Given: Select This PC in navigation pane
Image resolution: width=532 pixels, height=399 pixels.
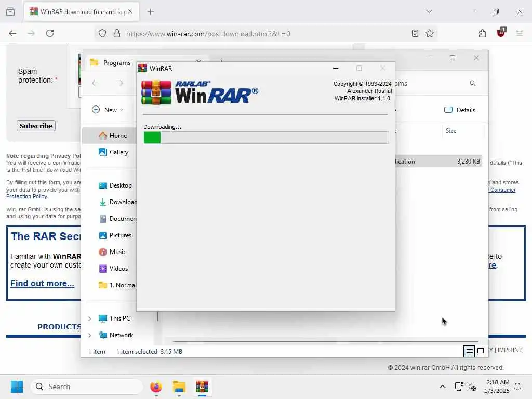Looking at the screenshot, I should pyautogui.click(x=114, y=318).
